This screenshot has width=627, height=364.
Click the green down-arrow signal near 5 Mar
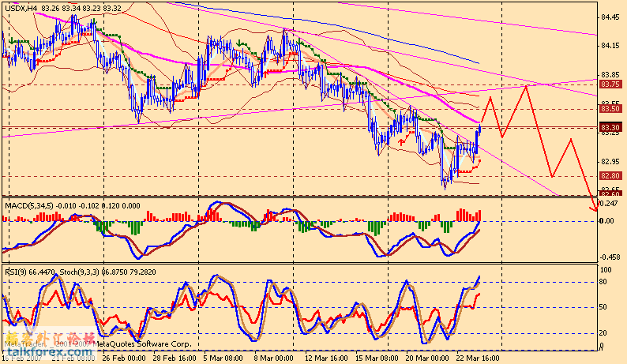[x=238, y=43]
